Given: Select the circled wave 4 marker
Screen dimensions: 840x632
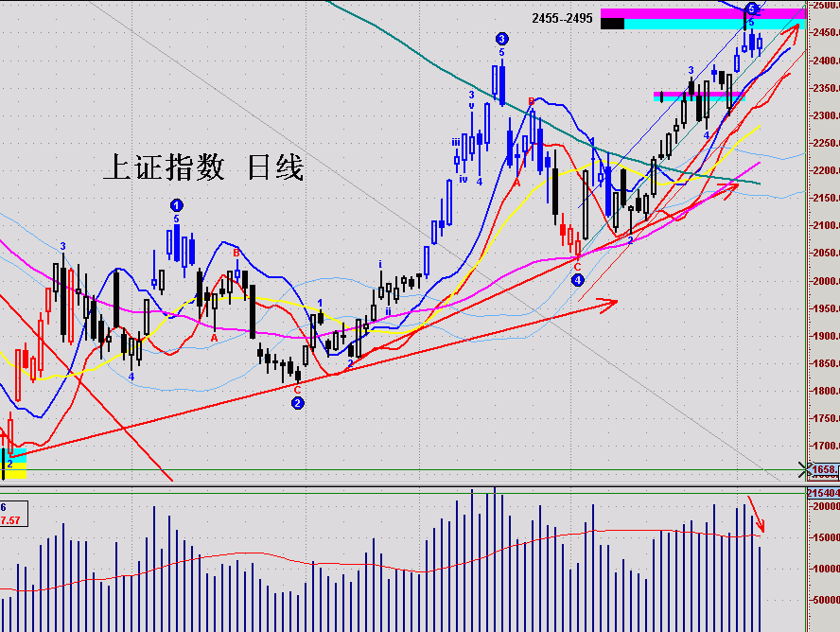Looking at the screenshot, I should pos(578,280).
